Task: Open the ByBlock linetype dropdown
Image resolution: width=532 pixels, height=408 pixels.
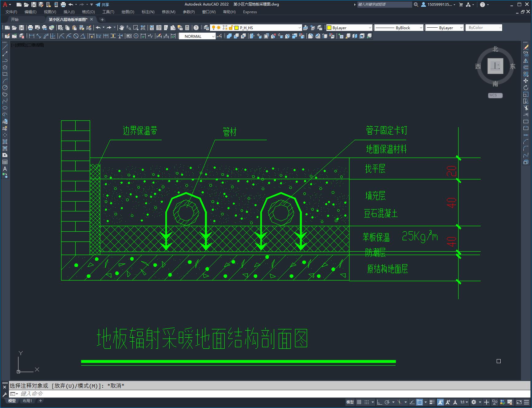Action: [x=399, y=28]
